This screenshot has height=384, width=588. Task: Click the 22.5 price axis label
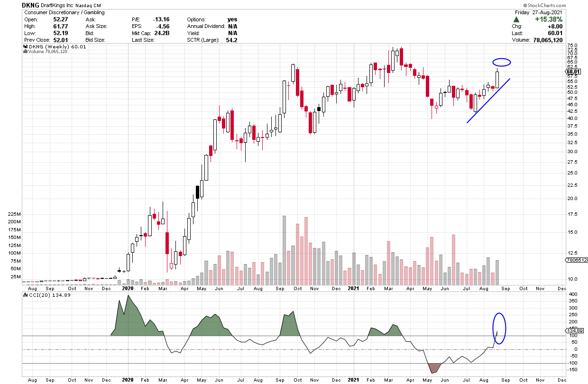coord(572,185)
